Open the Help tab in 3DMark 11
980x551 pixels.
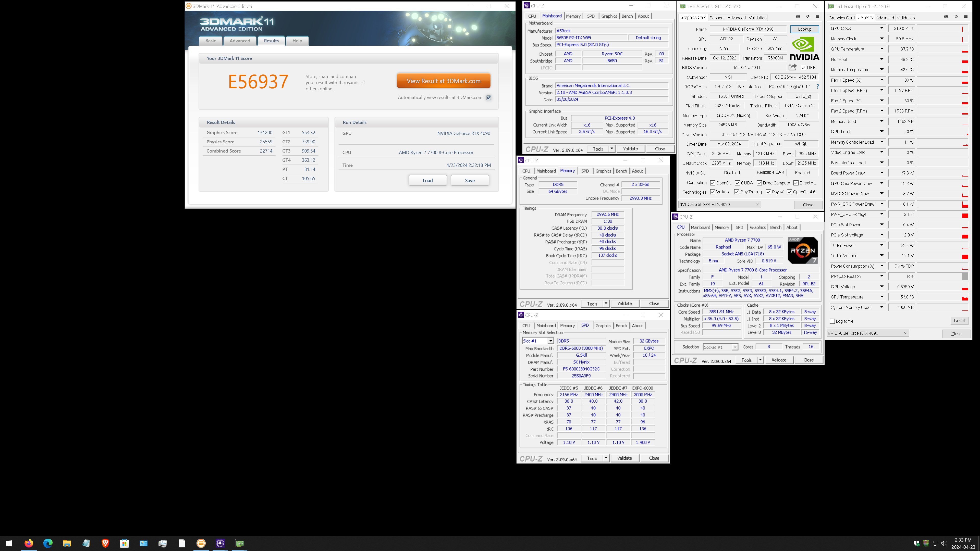tap(297, 41)
